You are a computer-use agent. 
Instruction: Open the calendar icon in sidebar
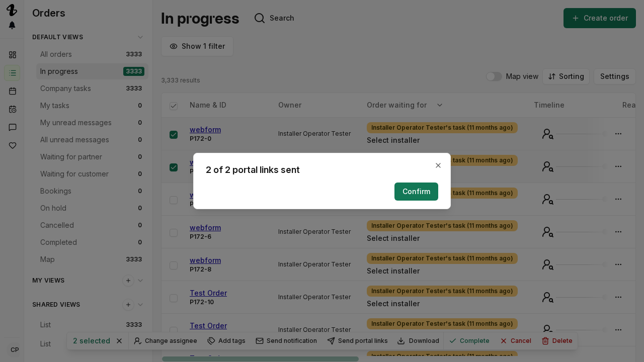pos(13,91)
